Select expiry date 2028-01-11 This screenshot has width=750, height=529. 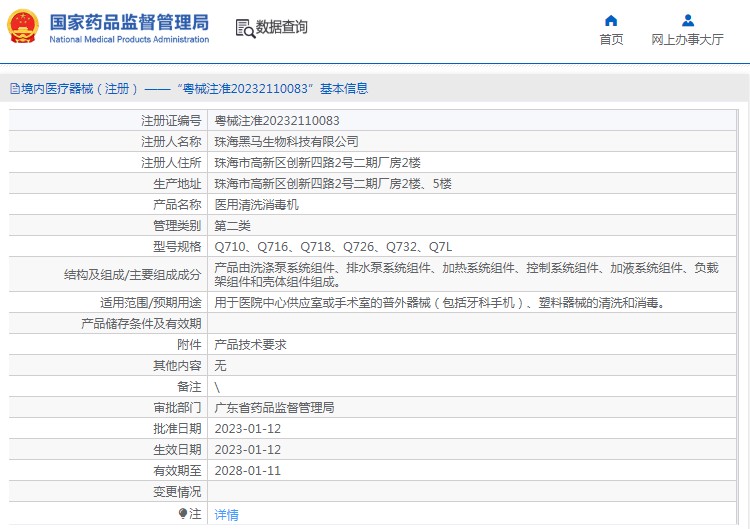248,471
